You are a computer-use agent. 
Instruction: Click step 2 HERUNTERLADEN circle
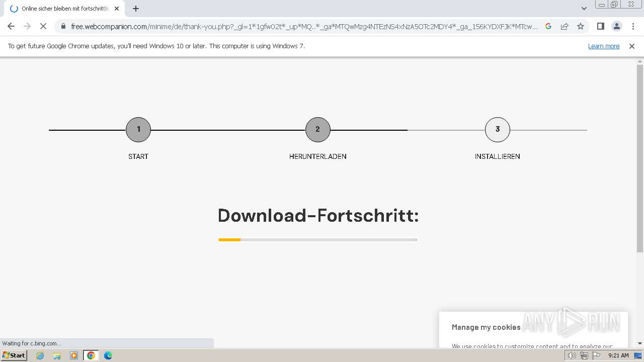pos(318,130)
